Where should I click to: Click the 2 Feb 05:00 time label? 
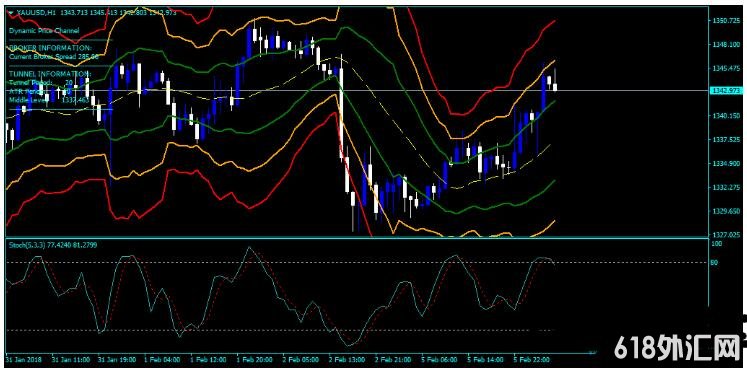302,359
